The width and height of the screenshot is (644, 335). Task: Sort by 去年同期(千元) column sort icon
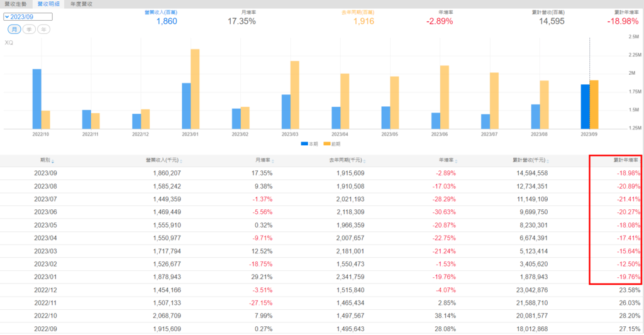point(364,161)
